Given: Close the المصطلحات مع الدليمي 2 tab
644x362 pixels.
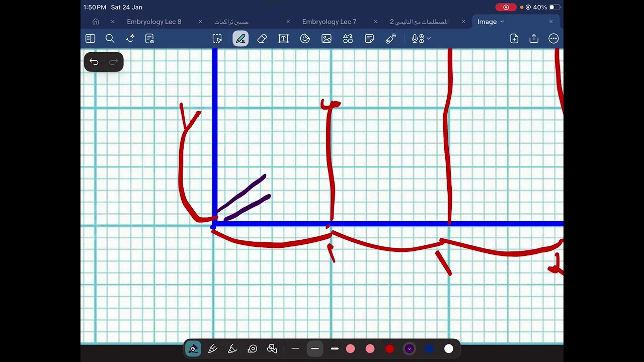Looking at the screenshot, I should [463, 22].
